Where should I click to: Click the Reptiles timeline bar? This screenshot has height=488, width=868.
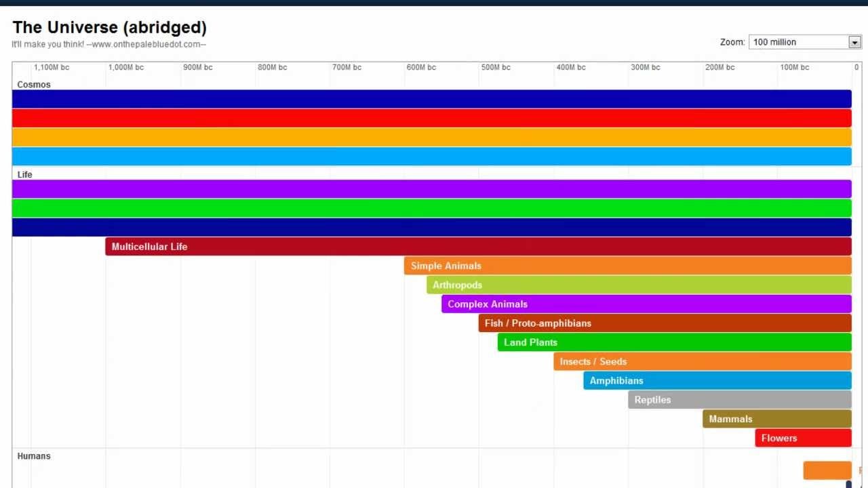click(739, 400)
